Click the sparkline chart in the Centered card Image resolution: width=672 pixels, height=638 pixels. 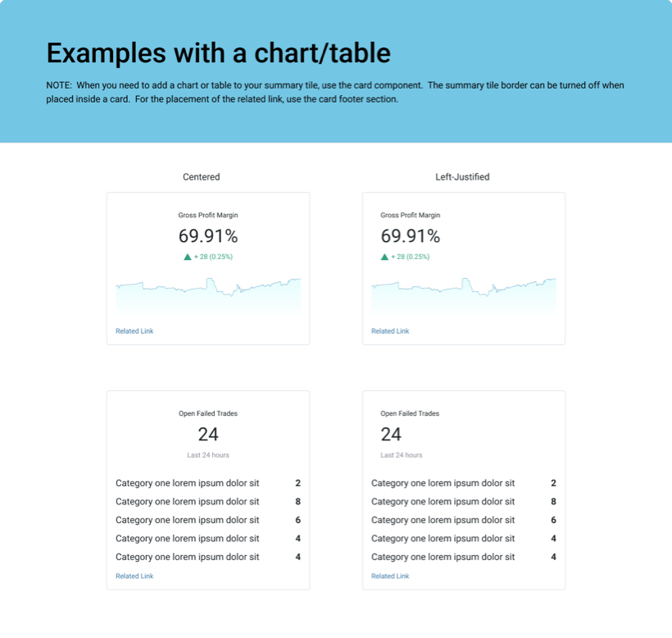(208, 295)
